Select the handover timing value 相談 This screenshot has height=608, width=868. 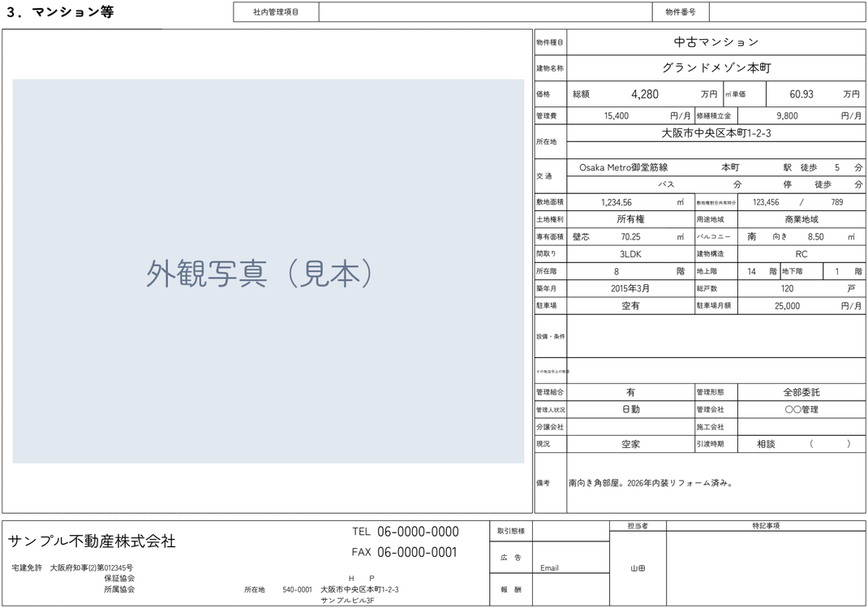(x=766, y=444)
